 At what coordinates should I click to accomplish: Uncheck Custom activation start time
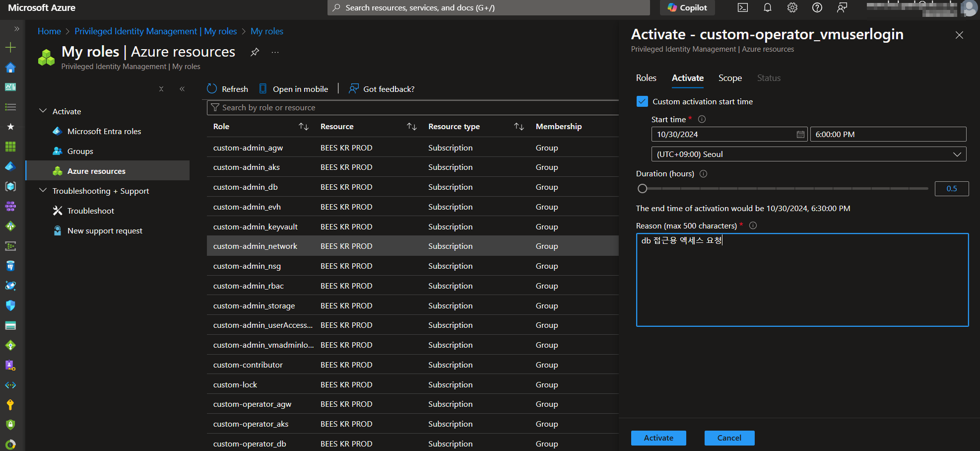pos(642,101)
